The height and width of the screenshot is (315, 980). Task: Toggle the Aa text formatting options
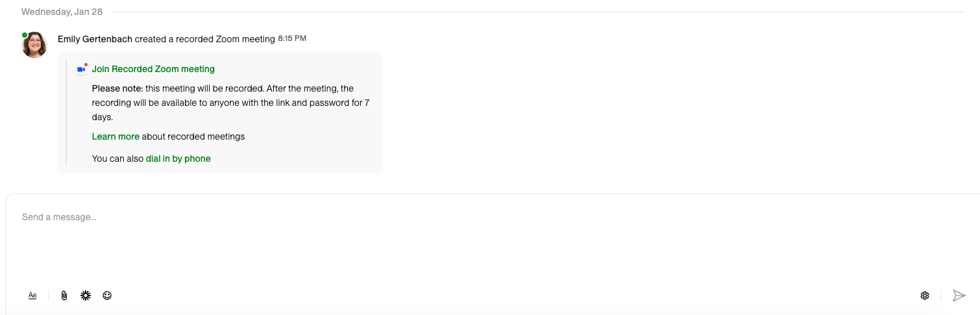[32, 296]
